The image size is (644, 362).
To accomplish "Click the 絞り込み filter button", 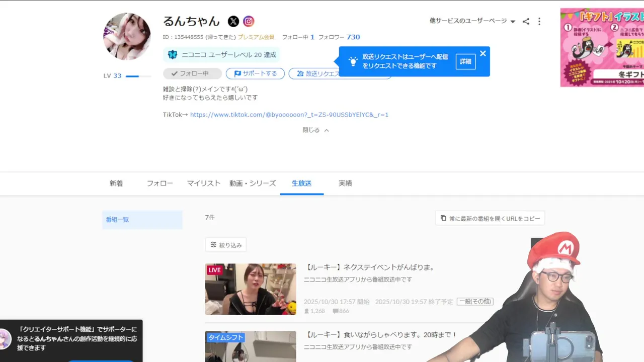I will point(226,245).
